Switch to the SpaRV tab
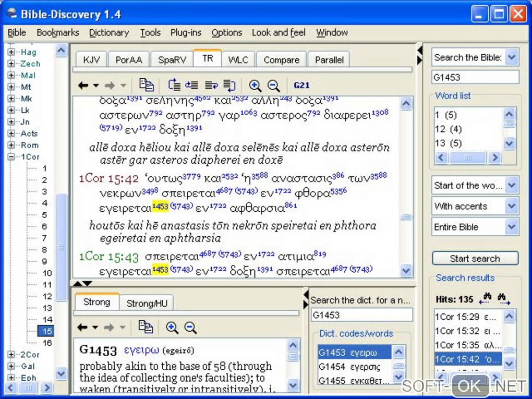This screenshot has height=399, width=532. pos(172,59)
